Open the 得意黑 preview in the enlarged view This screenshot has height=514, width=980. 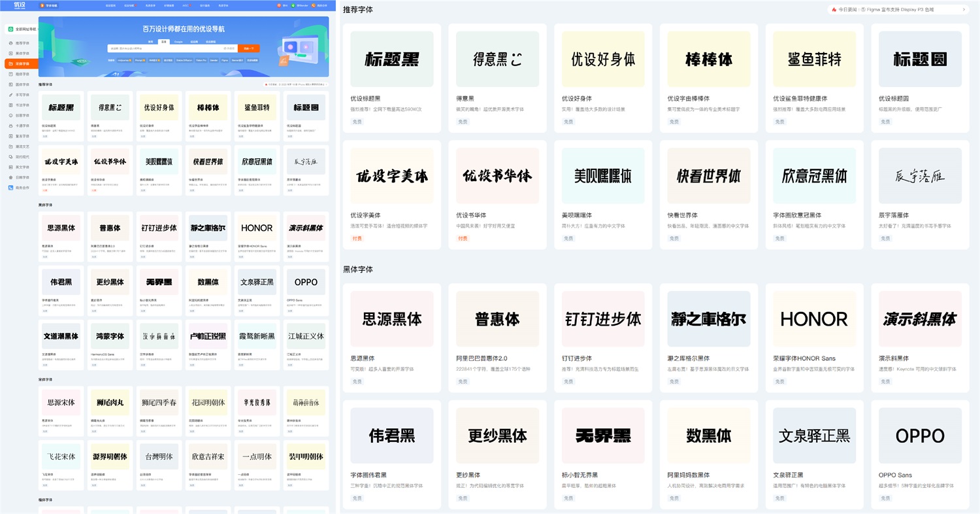pyautogui.click(x=498, y=60)
